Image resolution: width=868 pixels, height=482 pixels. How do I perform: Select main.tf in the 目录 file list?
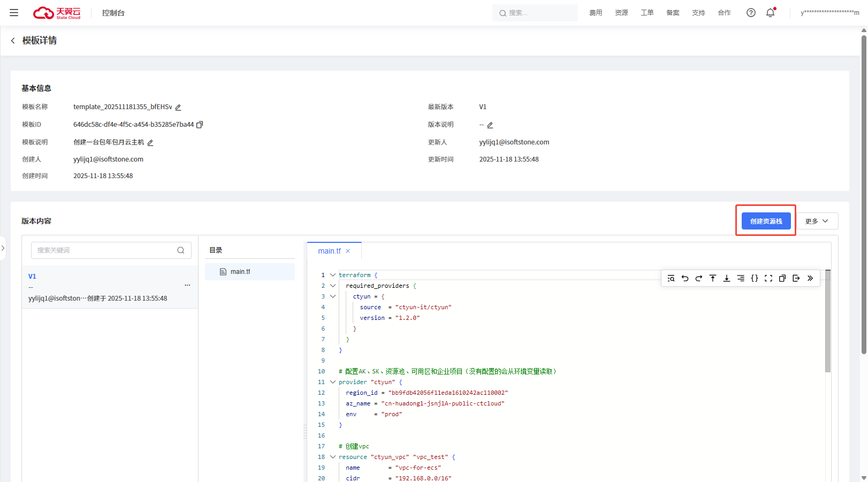pyautogui.click(x=240, y=272)
